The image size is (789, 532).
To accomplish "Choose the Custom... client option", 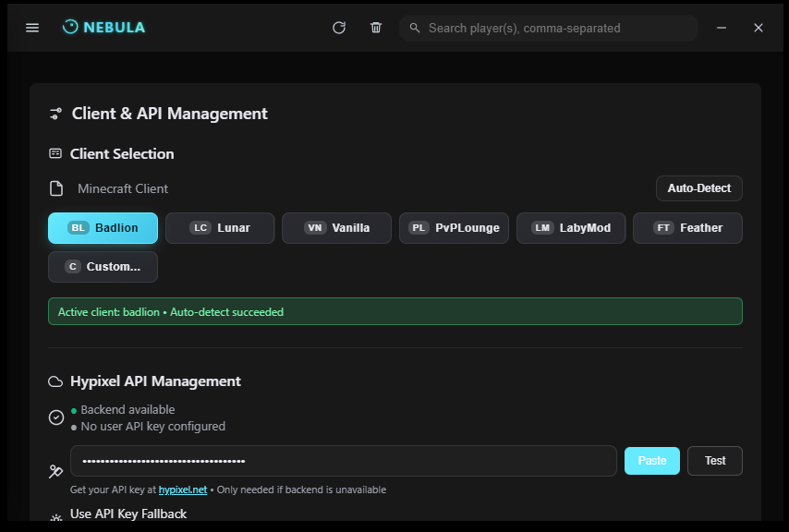I will (x=103, y=266).
